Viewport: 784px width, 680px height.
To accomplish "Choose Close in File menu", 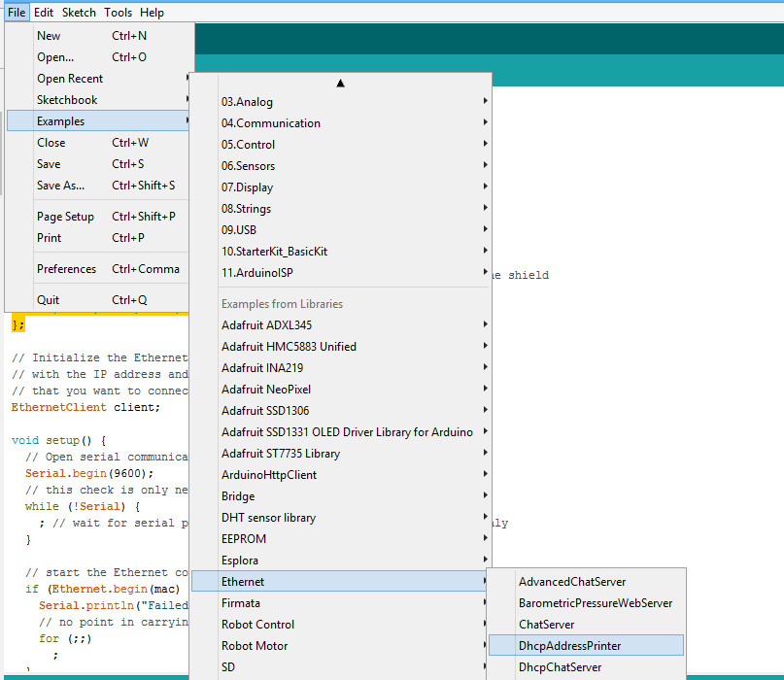I will tap(98, 143).
